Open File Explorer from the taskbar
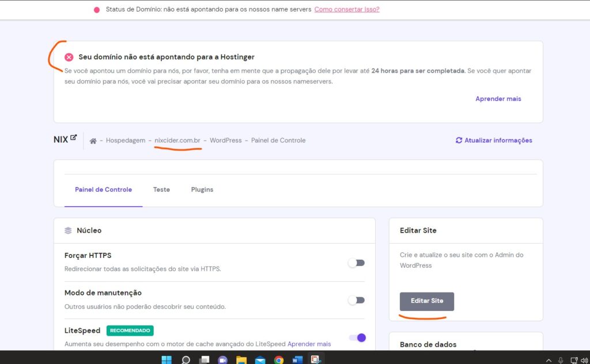The height and width of the screenshot is (364, 590). (241, 360)
